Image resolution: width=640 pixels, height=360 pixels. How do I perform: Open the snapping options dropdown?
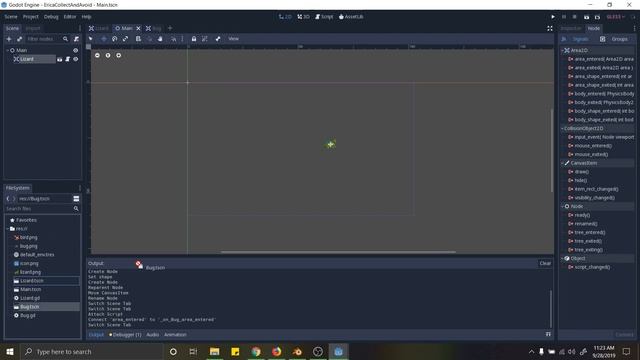coord(182,39)
